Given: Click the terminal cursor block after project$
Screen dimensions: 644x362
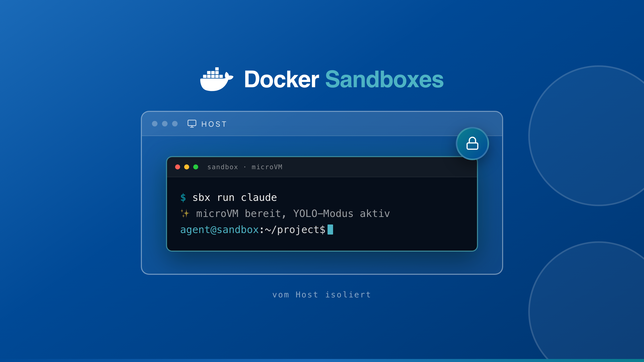Looking at the screenshot, I should [330, 230].
